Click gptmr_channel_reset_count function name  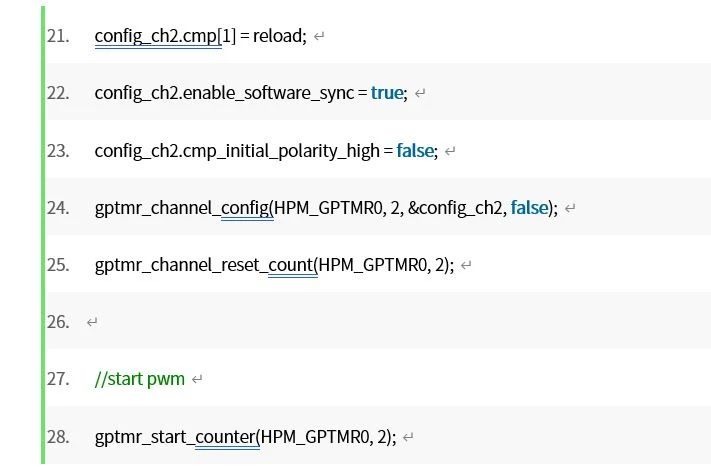pyautogui.click(x=204, y=265)
